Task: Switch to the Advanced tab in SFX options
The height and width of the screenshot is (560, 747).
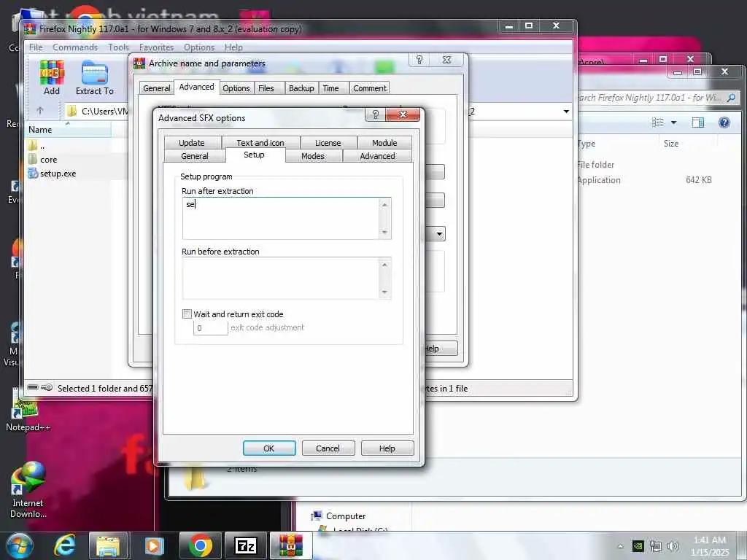Action: [x=377, y=156]
